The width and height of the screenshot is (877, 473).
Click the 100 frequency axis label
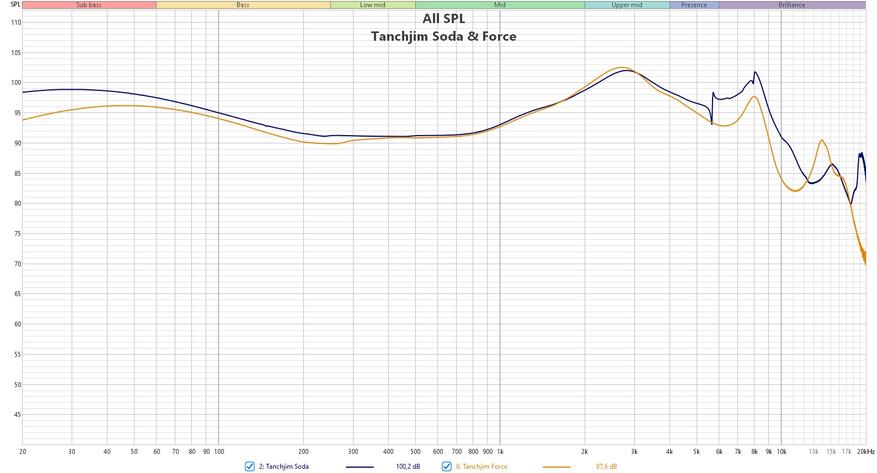pyautogui.click(x=219, y=451)
